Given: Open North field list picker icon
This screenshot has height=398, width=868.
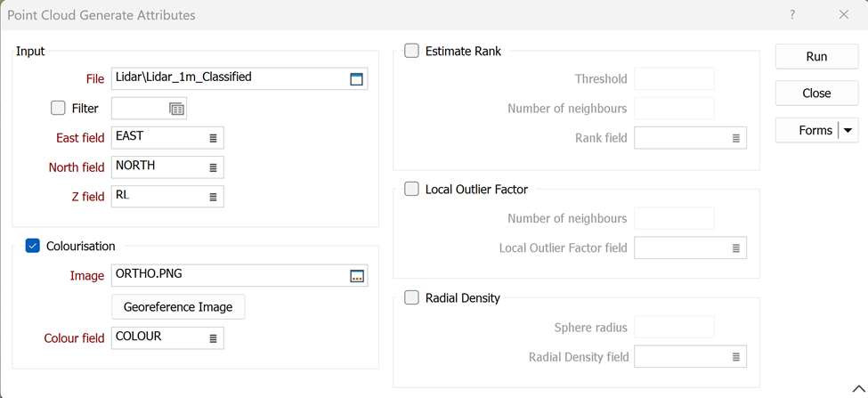Looking at the screenshot, I should [213, 167].
